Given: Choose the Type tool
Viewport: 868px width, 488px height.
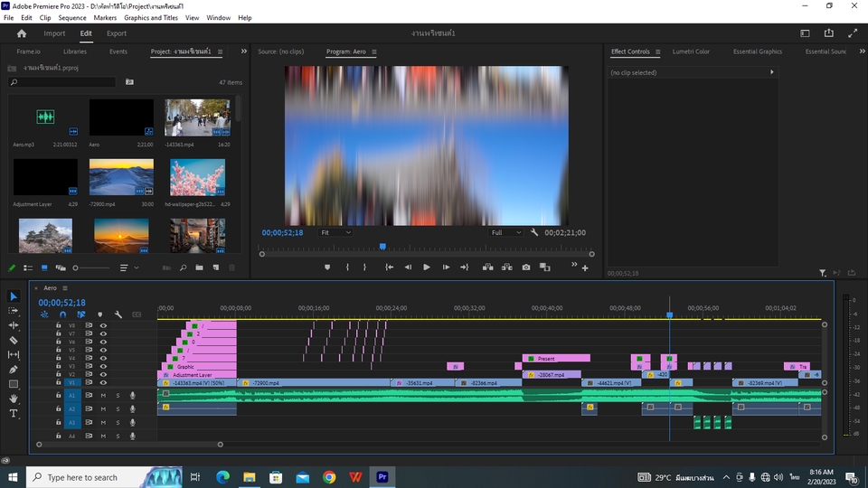Looking at the screenshot, I should pyautogui.click(x=14, y=413).
